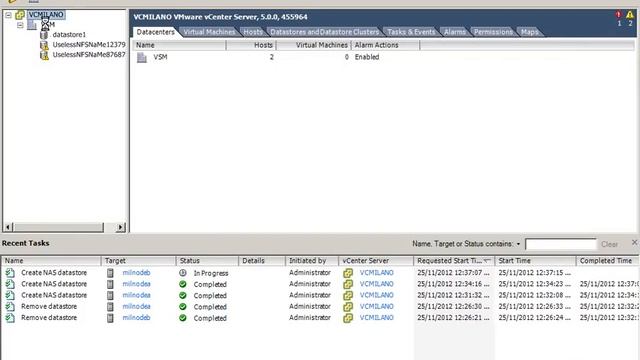This screenshot has height=360, width=640.
Task: Select vCenter Server icon in the In Progress row
Action: [x=348, y=273]
